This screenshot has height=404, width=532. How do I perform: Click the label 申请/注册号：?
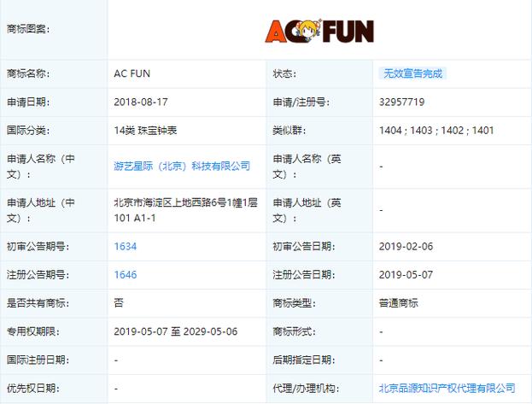[301, 102]
